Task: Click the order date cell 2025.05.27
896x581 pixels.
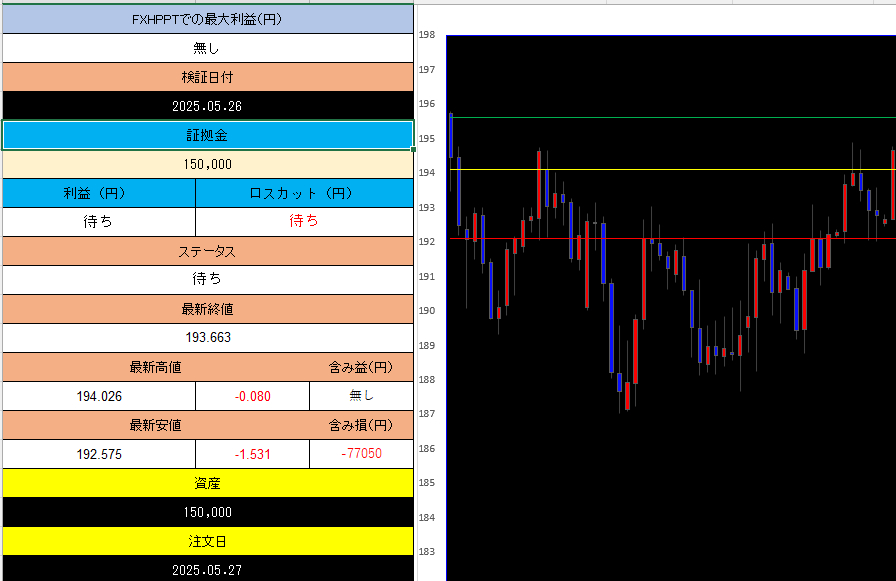Action: pyautogui.click(x=207, y=569)
